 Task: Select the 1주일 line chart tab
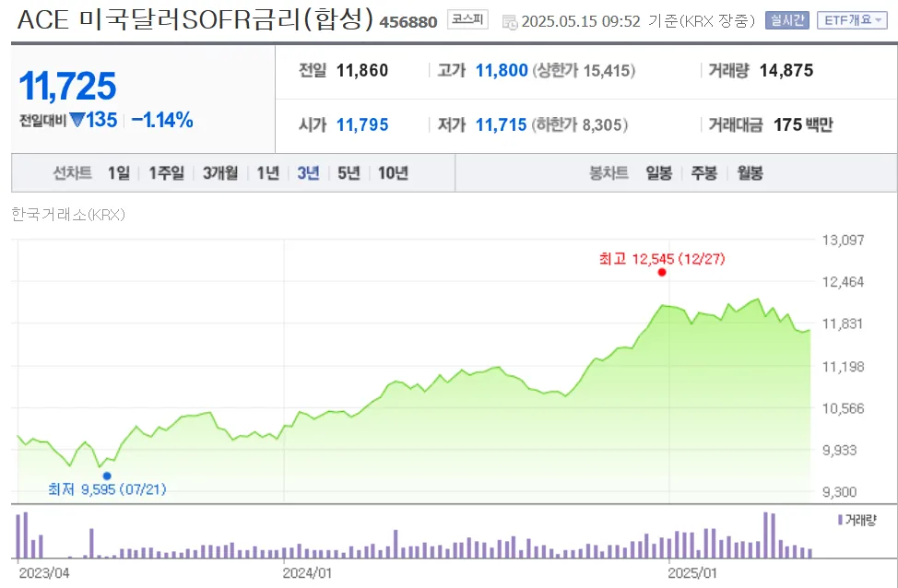(166, 173)
